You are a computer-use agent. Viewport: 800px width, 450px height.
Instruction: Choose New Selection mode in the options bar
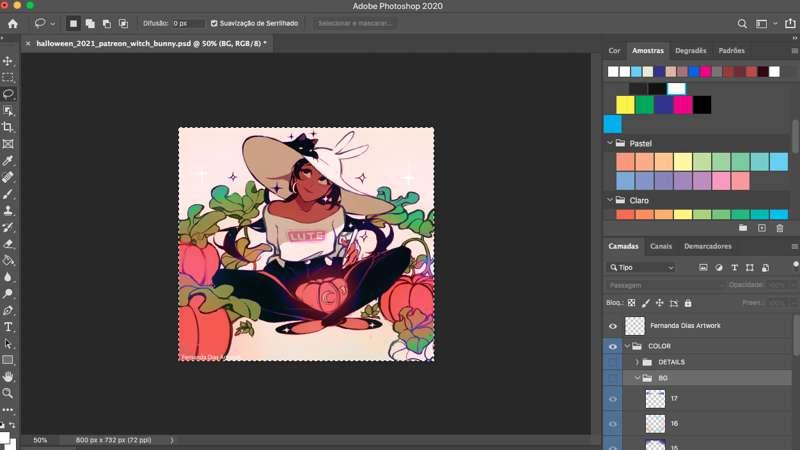point(73,23)
